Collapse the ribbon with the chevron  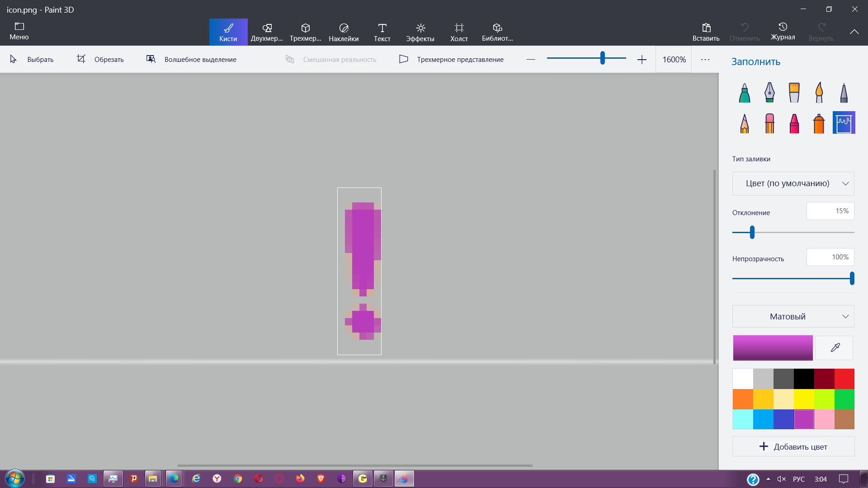tap(854, 32)
